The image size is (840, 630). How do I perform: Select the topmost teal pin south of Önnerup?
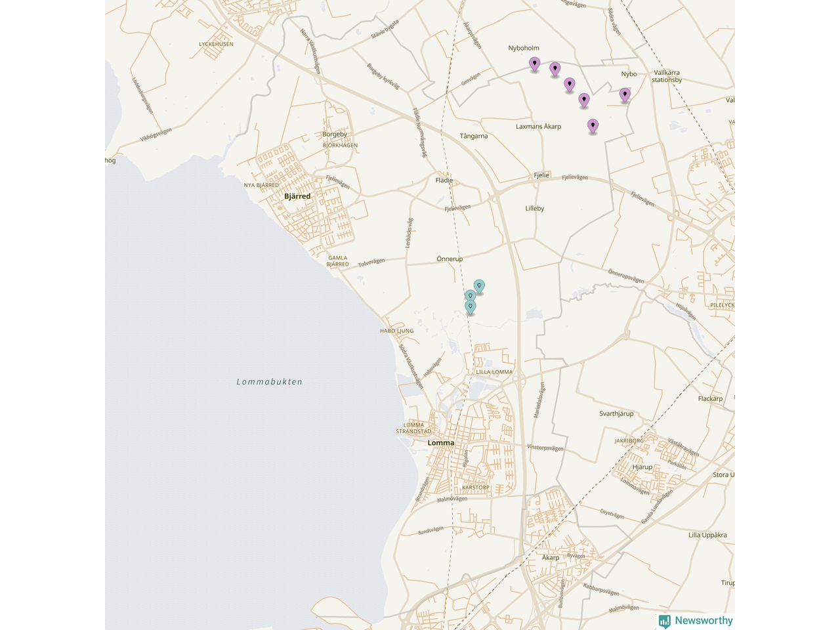(x=479, y=287)
